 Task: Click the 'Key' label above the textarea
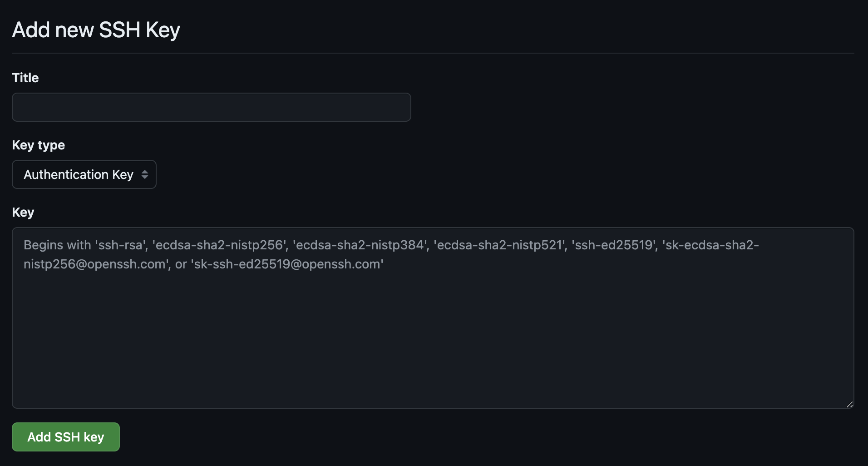click(23, 212)
